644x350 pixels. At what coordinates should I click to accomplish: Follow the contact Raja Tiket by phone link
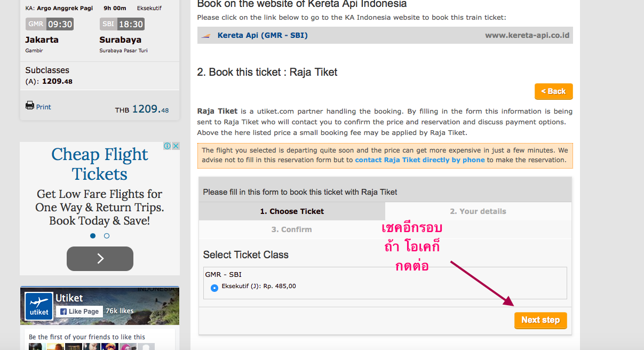pos(420,160)
